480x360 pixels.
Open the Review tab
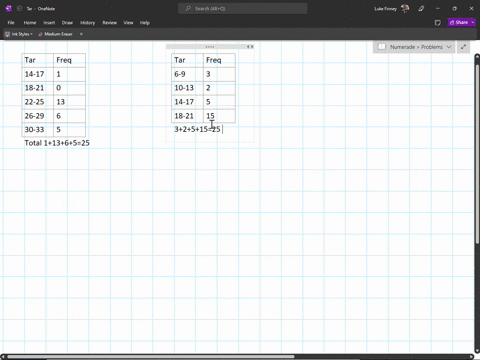[110, 23]
